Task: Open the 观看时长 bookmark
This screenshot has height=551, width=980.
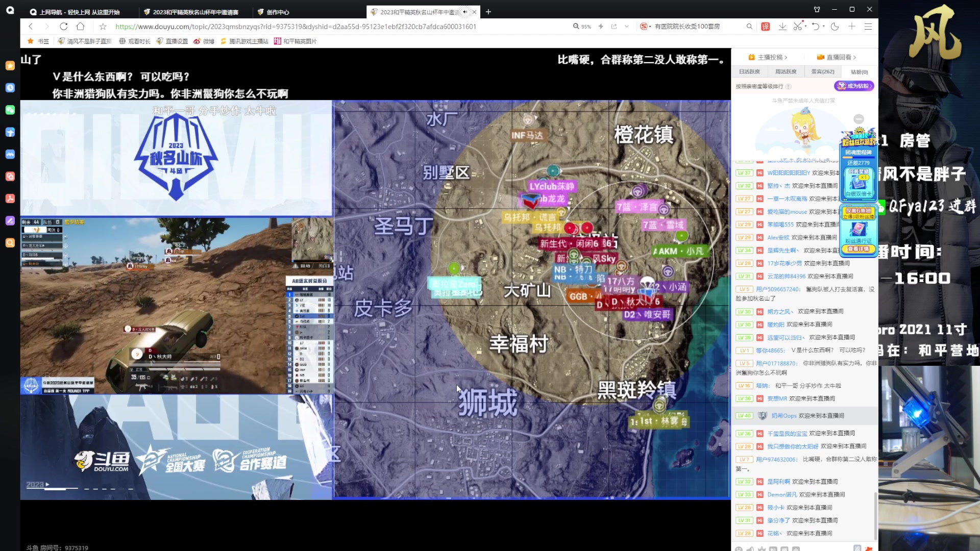Action: (135, 41)
